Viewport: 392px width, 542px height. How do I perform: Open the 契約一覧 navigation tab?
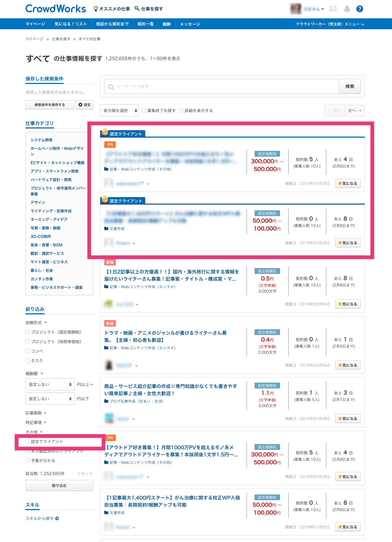click(x=145, y=24)
